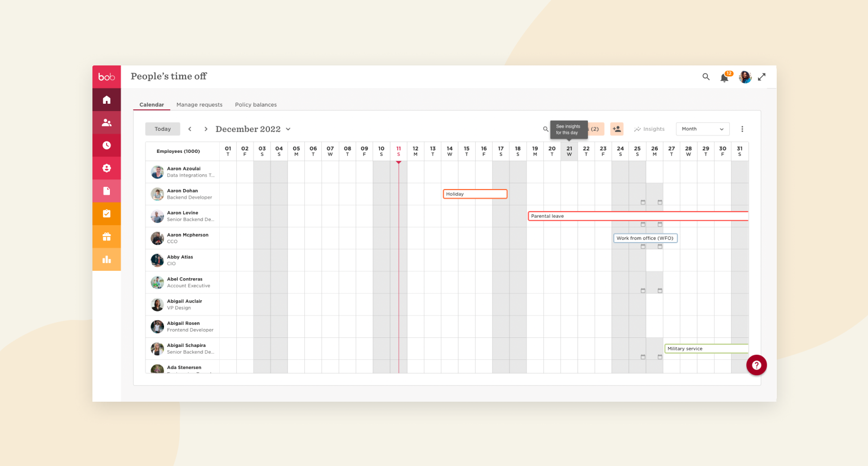The width and height of the screenshot is (868, 466).
Task: Select day 25 S column header
Action: point(637,151)
